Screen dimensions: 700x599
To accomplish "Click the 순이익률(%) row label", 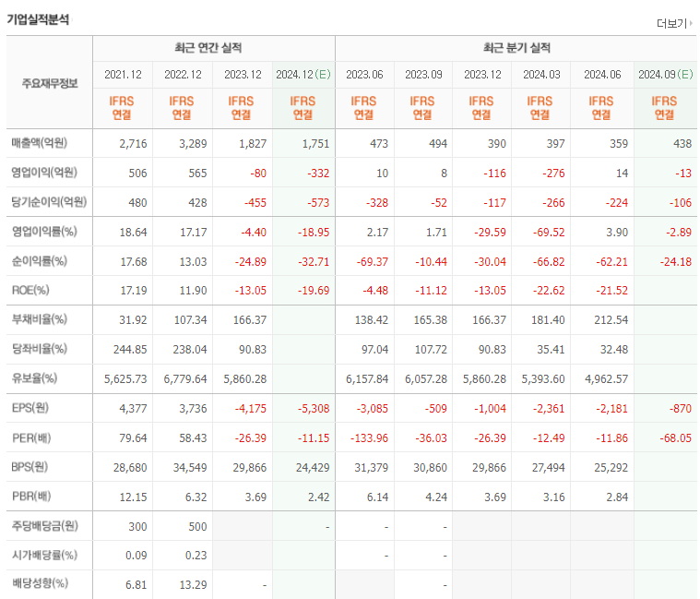I will [40, 261].
